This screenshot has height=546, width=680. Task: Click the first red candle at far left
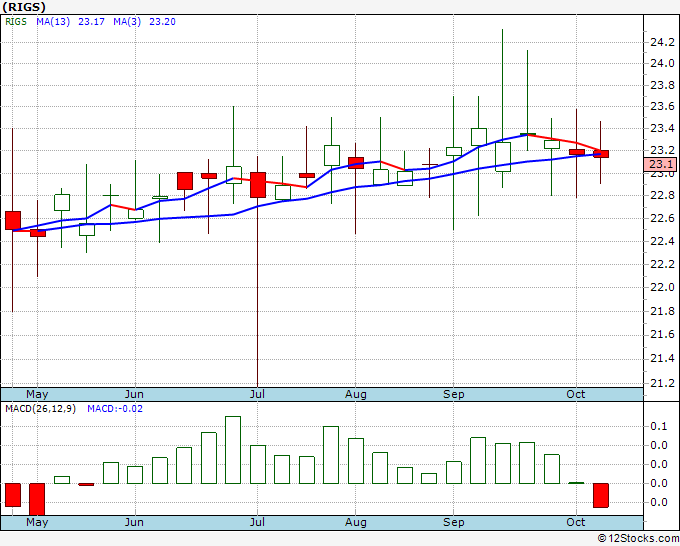13,221
